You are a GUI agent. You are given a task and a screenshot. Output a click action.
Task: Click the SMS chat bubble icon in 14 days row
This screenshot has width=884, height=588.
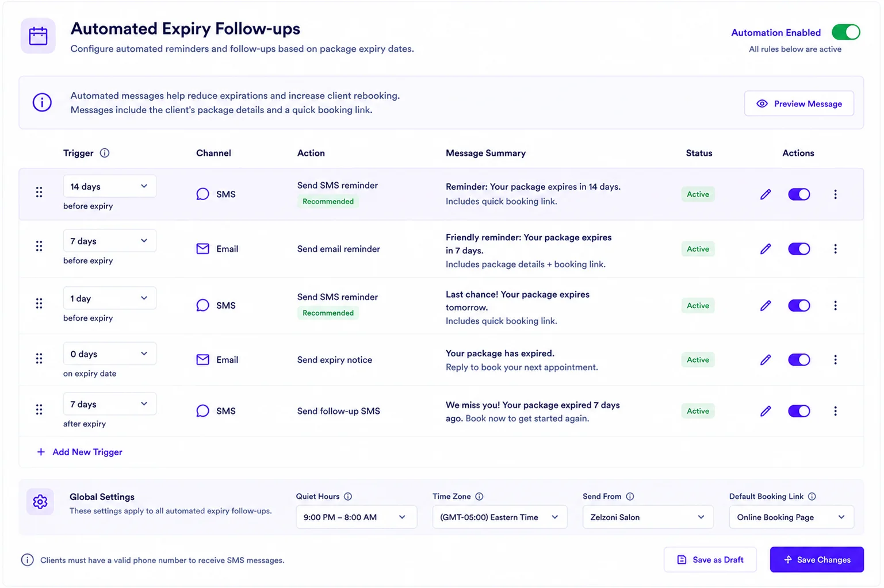[x=202, y=194]
